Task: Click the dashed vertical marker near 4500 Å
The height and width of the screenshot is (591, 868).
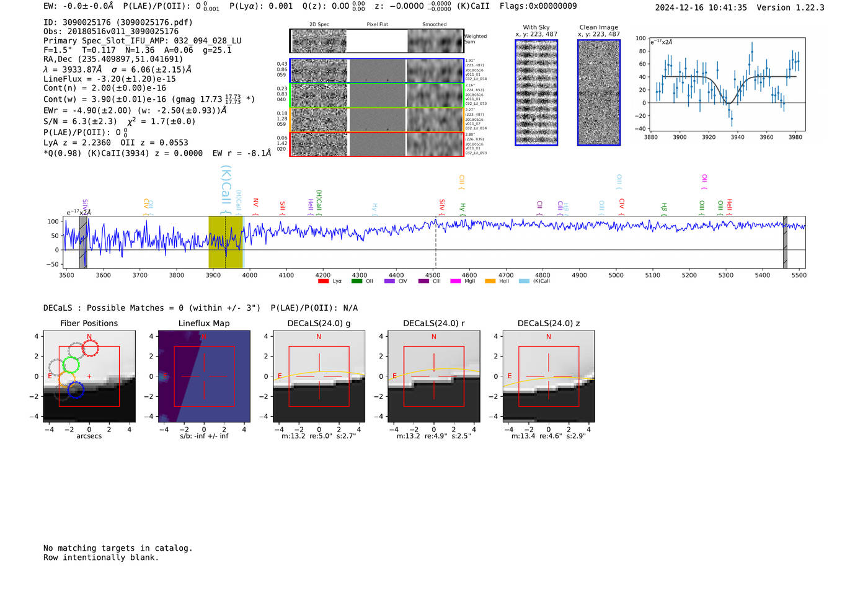Action: (x=436, y=242)
